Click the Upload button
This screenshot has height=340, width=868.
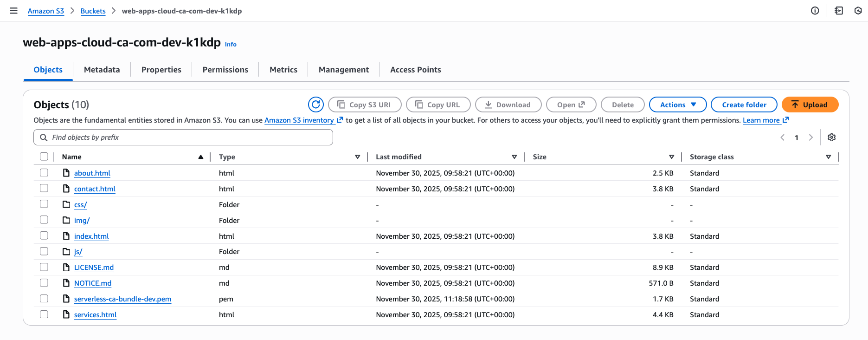click(810, 105)
